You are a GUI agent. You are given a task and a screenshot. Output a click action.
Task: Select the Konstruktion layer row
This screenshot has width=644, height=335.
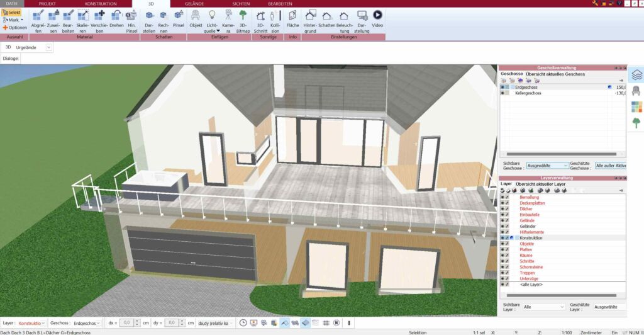[x=563, y=238]
